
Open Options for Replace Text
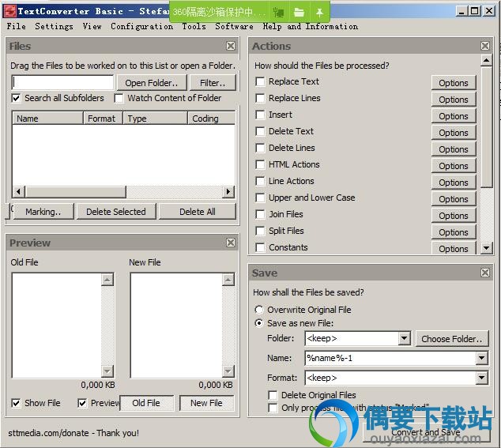(x=454, y=83)
